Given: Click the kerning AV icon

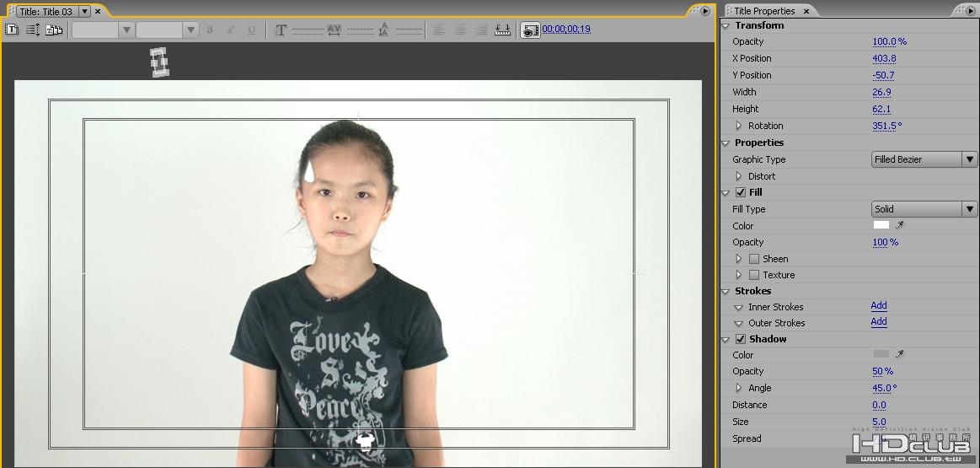Looking at the screenshot, I should point(334,30).
